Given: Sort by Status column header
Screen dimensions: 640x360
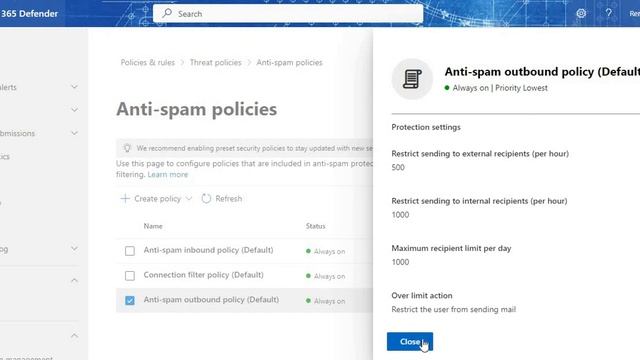Looking at the screenshot, I should click(x=316, y=226).
